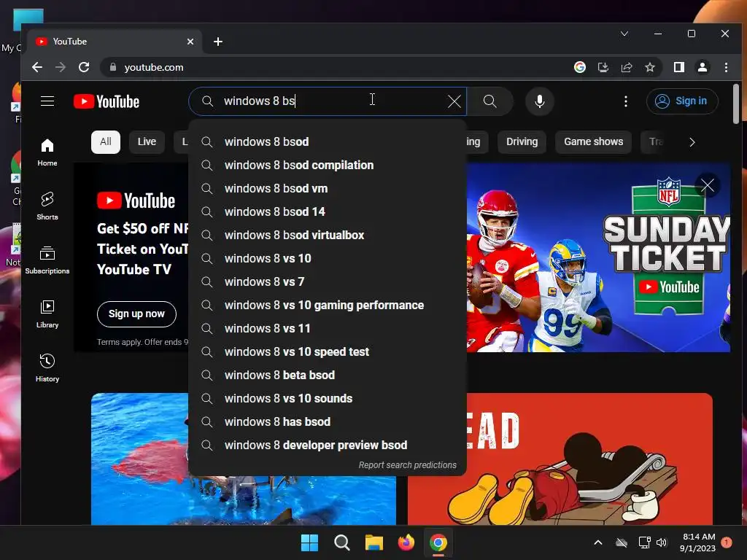
Task: Click the install app icon in address bar
Action: click(x=603, y=67)
